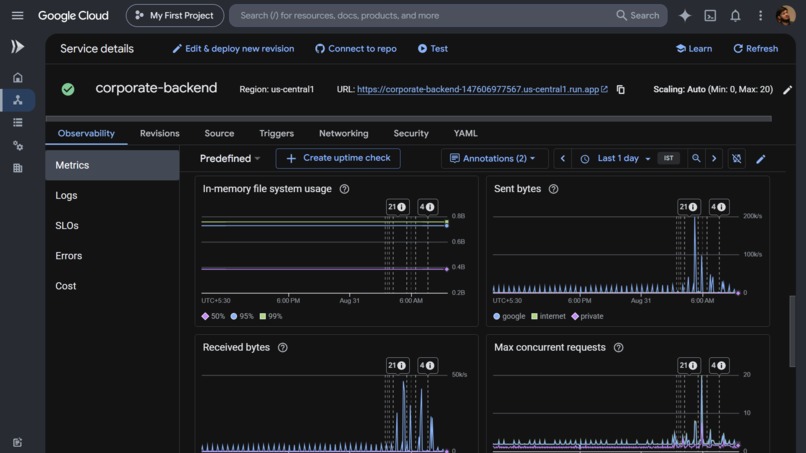The image size is (806, 453).
Task: Switch to the Source tab
Action: [219, 133]
